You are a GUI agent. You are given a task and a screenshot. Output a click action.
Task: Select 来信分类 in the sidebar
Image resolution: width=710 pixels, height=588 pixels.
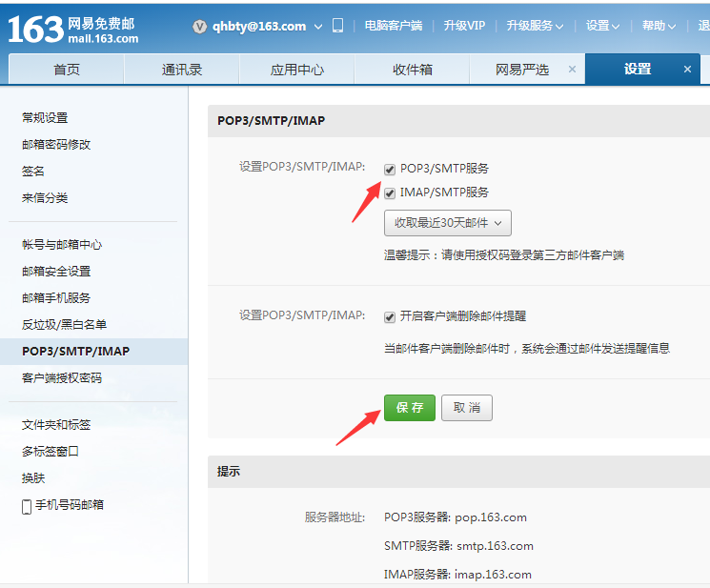(45, 198)
